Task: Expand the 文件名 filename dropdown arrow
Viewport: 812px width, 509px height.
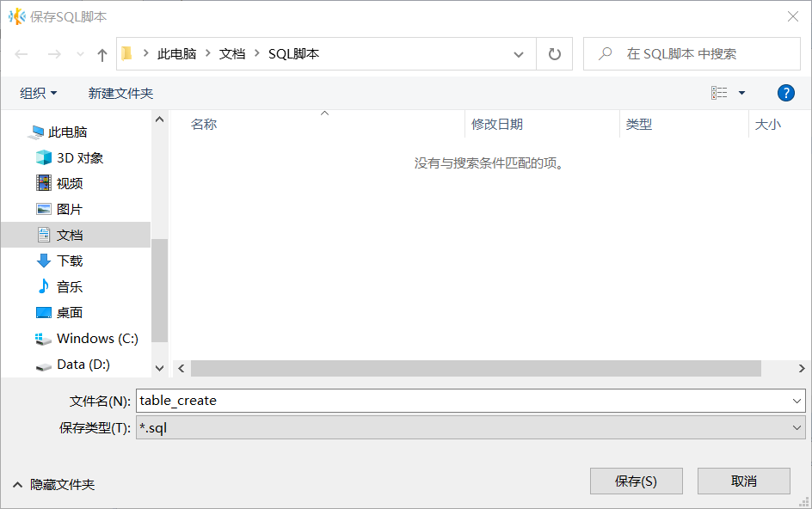Action: point(797,401)
